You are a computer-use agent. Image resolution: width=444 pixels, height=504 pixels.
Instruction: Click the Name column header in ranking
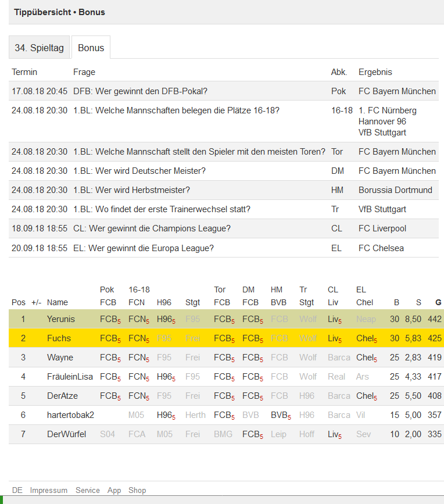(x=58, y=302)
